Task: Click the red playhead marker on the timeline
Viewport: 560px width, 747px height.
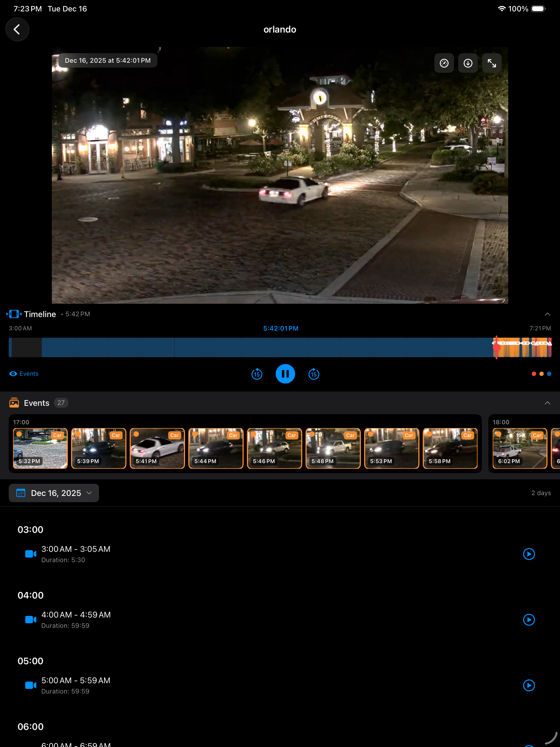Action: (x=496, y=347)
